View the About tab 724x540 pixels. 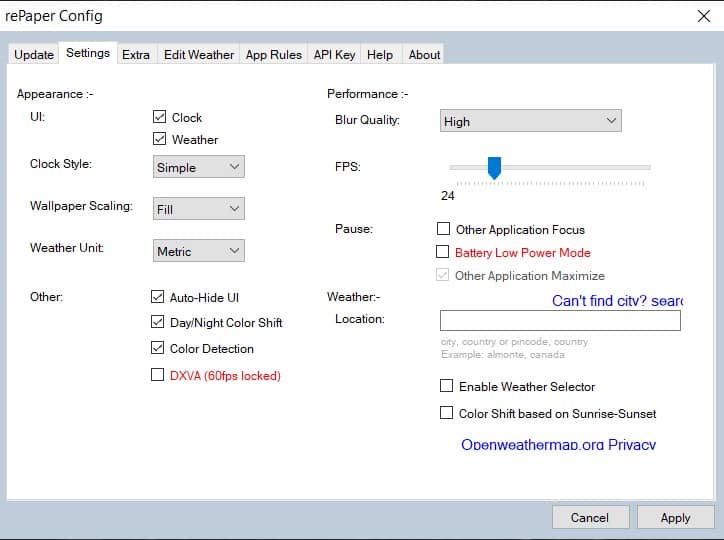click(x=424, y=54)
